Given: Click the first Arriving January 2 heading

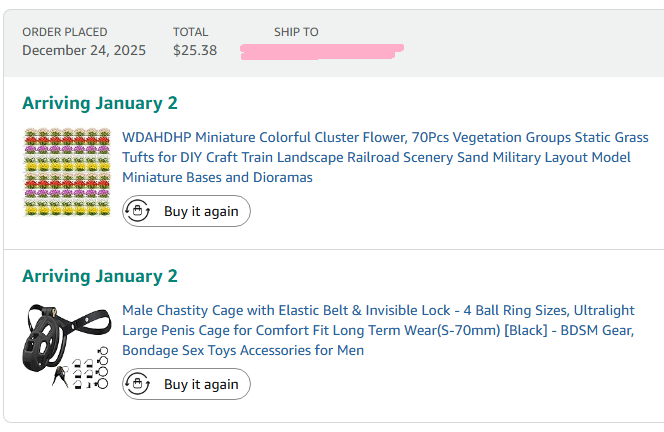Looking at the screenshot, I should (x=100, y=103).
